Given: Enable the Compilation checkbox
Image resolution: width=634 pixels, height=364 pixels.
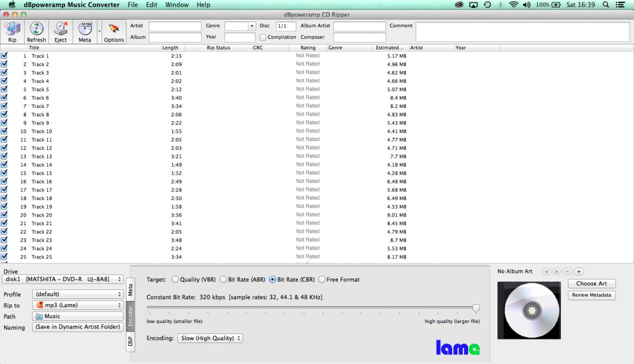Looking at the screenshot, I should (x=263, y=37).
